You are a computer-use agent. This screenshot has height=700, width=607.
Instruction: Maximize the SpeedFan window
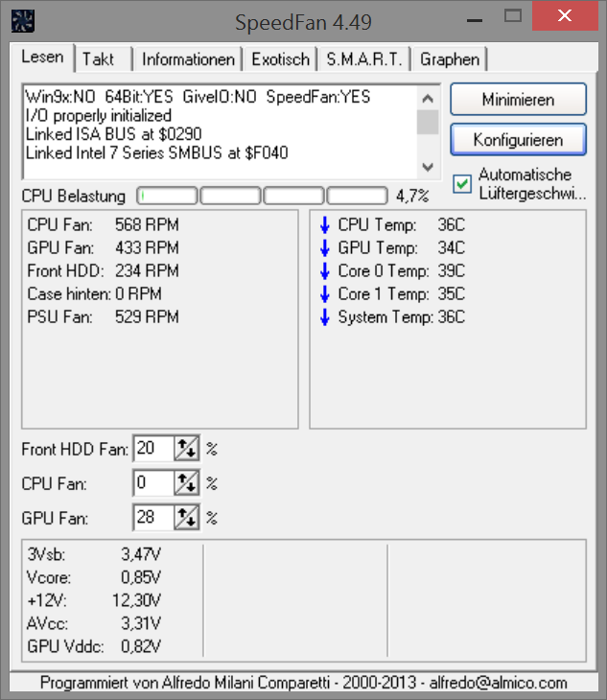(x=513, y=17)
